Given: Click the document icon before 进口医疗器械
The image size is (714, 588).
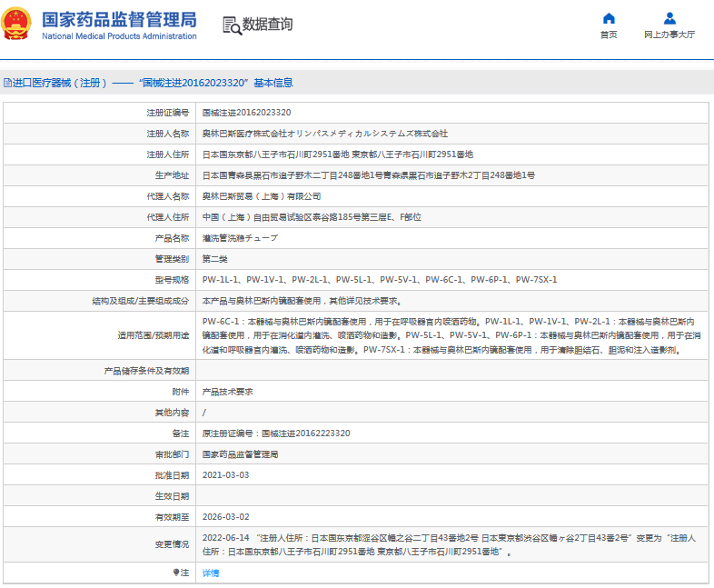Looking at the screenshot, I should click(x=7, y=83).
